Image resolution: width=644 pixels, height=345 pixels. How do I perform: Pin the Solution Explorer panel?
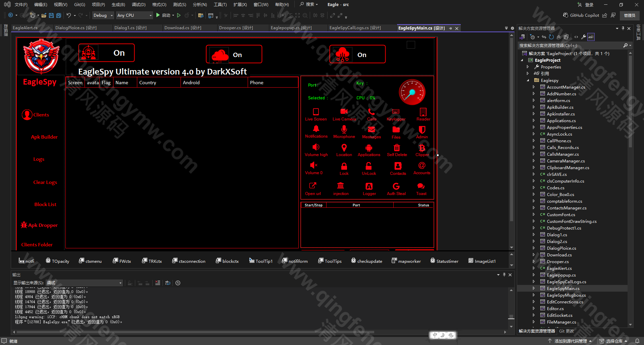[623, 28]
